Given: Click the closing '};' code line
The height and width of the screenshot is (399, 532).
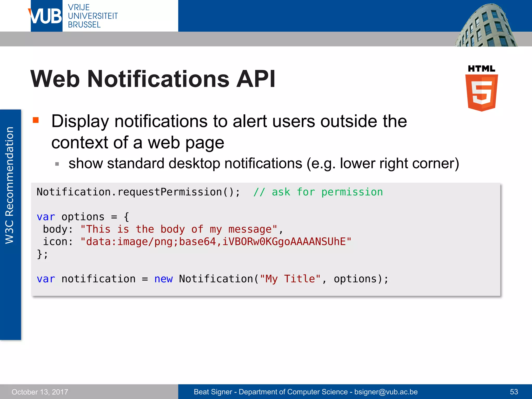Looking at the screenshot, I should click(x=42, y=254).
